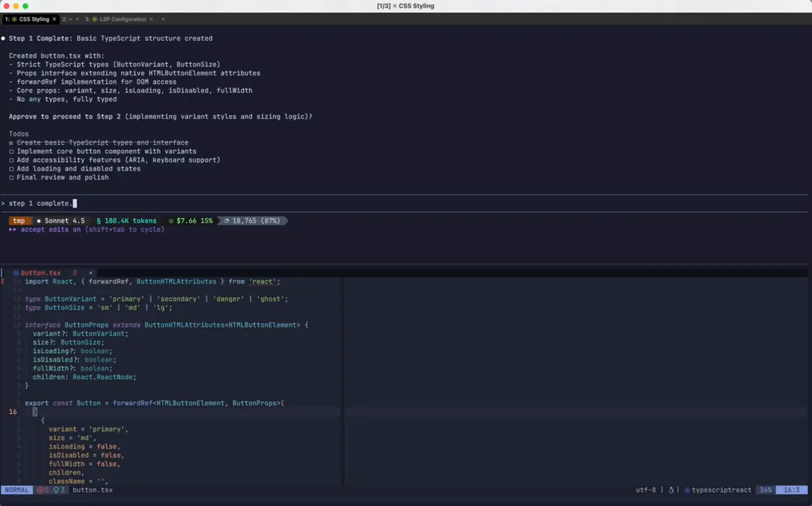This screenshot has width=812, height=506.
Task: Click the todo box for Add accessibility features
Action: click(11, 160)
